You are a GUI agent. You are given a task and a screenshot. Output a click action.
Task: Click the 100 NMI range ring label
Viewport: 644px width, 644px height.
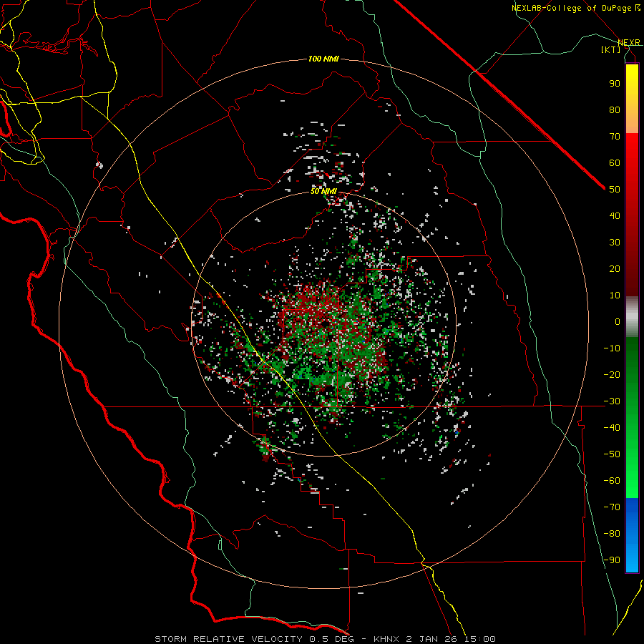pos(323,59)
